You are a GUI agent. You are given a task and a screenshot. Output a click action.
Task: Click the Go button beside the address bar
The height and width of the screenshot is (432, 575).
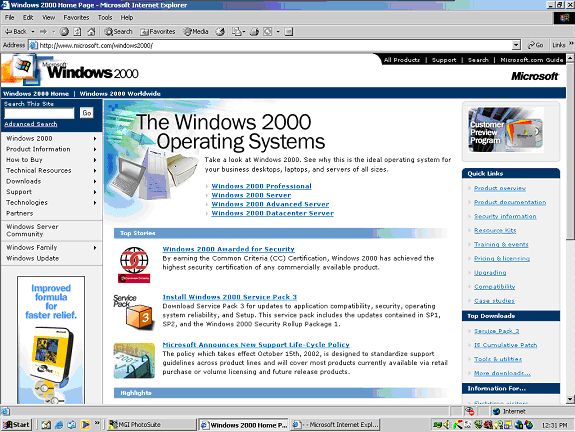535,45
